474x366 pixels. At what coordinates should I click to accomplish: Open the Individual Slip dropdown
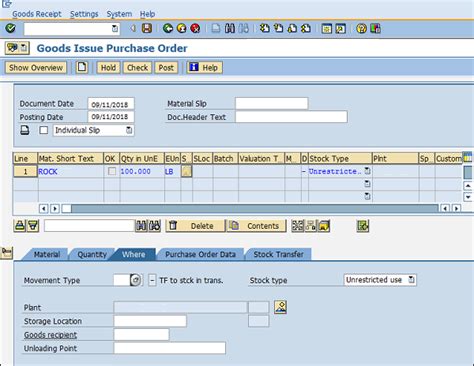(129, 130)
